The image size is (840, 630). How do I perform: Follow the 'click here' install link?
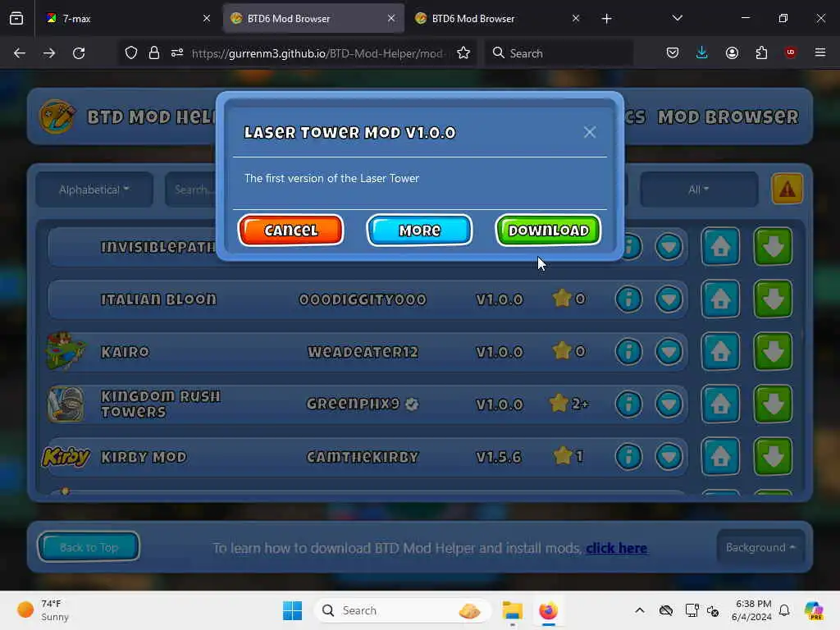click(616, 548)
